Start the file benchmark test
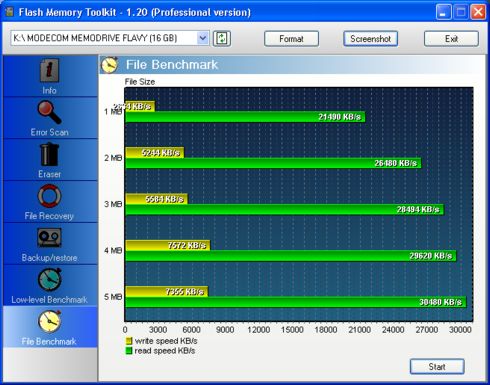The height and width of the screenshot is (385, 490). tap(437, 367)
